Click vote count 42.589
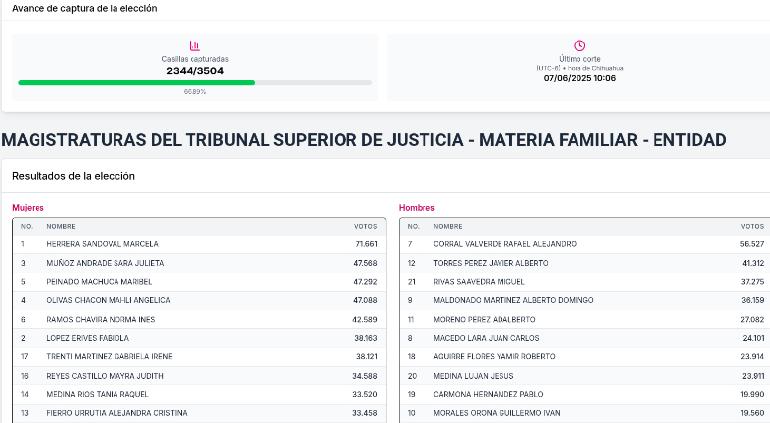Screen dimensions: 770x423 (365, 319)
